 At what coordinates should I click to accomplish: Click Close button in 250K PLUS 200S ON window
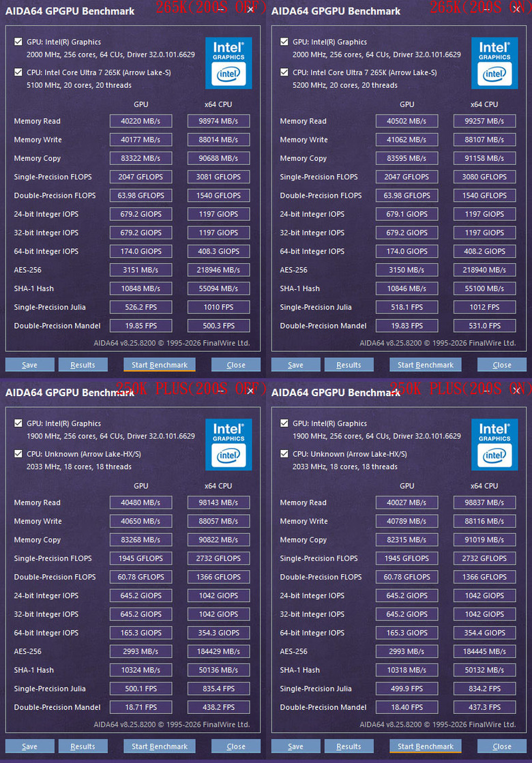pos(502,747)
